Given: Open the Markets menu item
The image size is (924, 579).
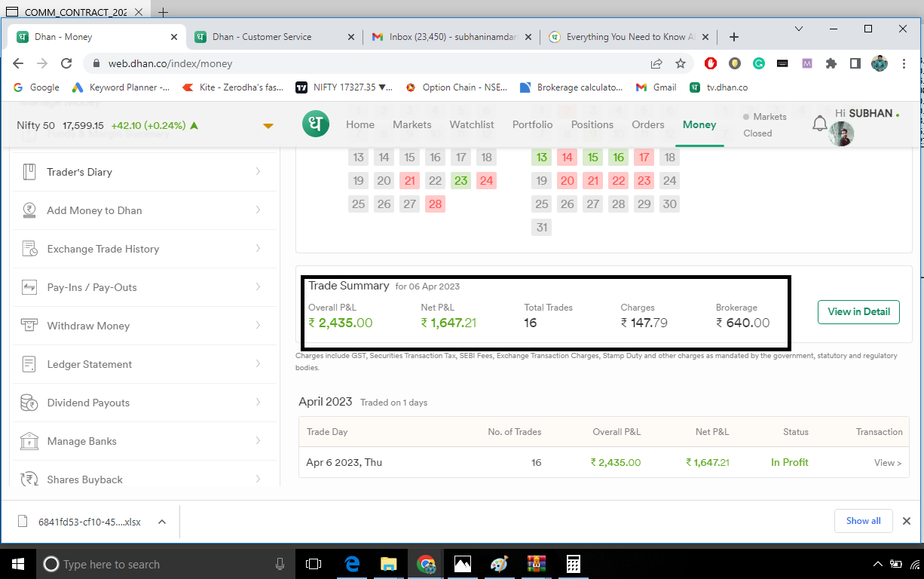Looking at the screenshot, I should [412, 124].
